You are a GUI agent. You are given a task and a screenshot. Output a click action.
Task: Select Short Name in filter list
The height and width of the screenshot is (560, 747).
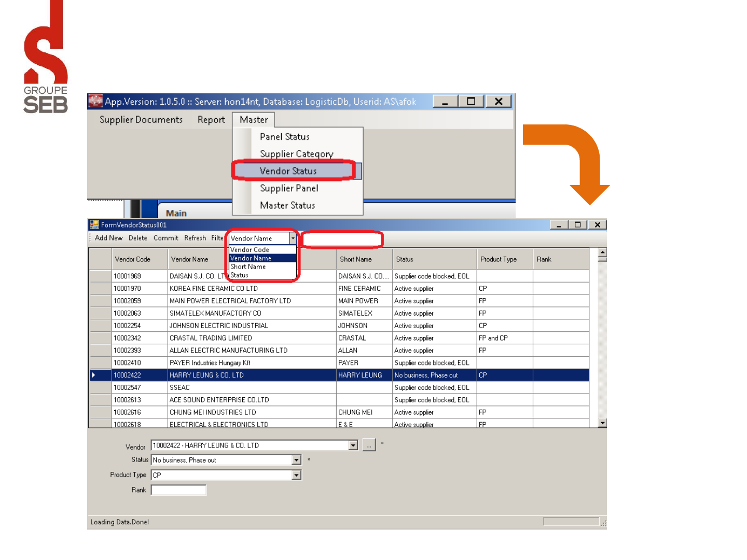click(x=262, y=267)
